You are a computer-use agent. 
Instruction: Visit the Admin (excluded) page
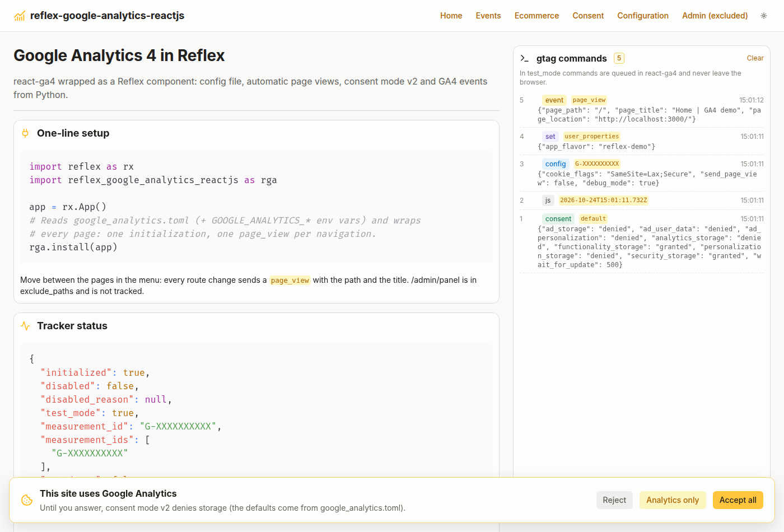[x=715, y=16]
